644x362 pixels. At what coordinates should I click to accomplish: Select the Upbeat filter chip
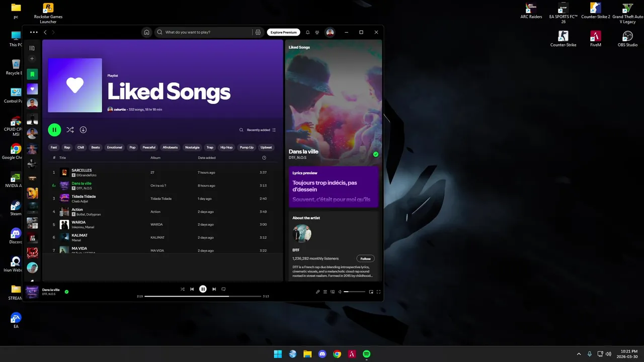266,147
